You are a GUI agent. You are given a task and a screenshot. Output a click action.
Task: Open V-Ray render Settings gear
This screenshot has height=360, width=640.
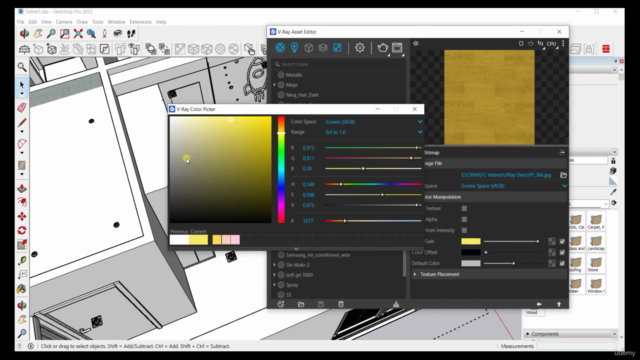pyautogui.click(x=360, y=48)
